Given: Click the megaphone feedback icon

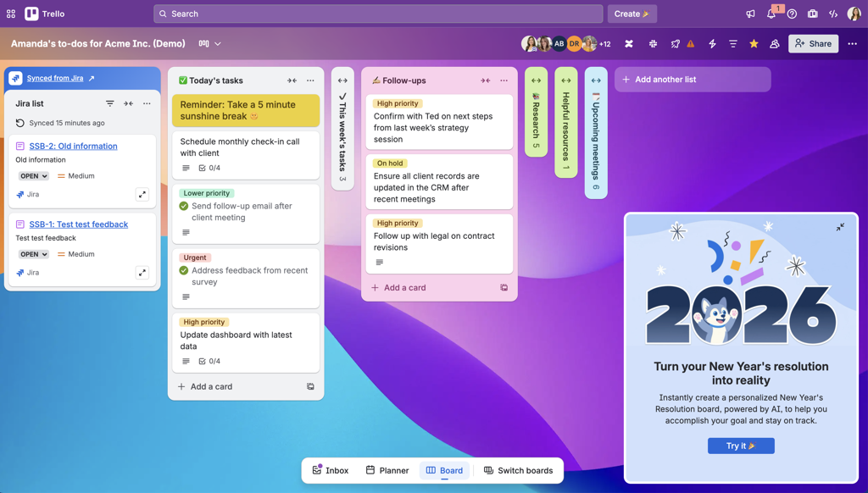Looking at the screenshot, I should (x=750, y=14).
